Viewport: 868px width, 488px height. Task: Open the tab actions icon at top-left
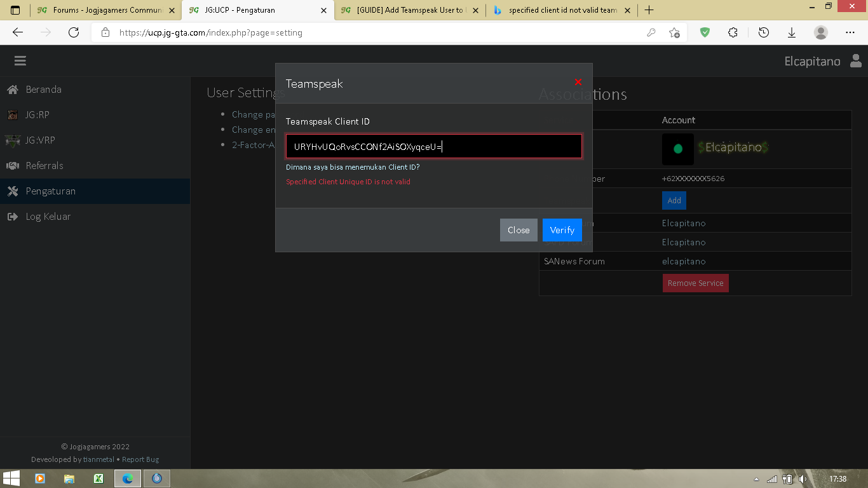click(x=15, y=10)
